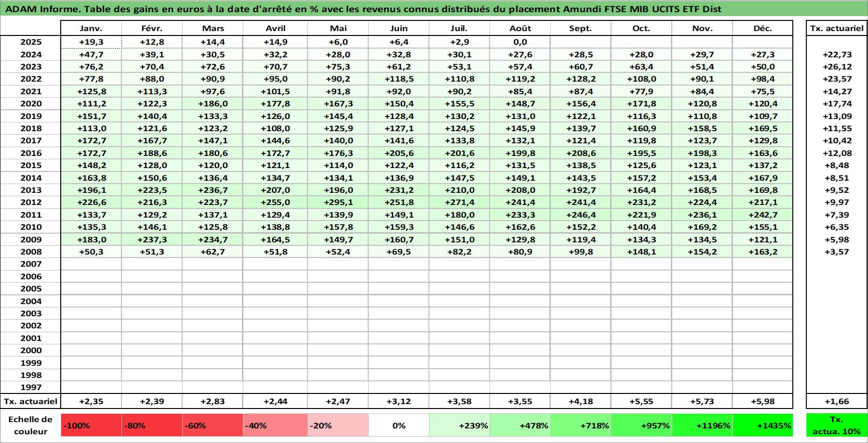Select the Avril column header
Screen dimensions: 868x443
(275, 28)
